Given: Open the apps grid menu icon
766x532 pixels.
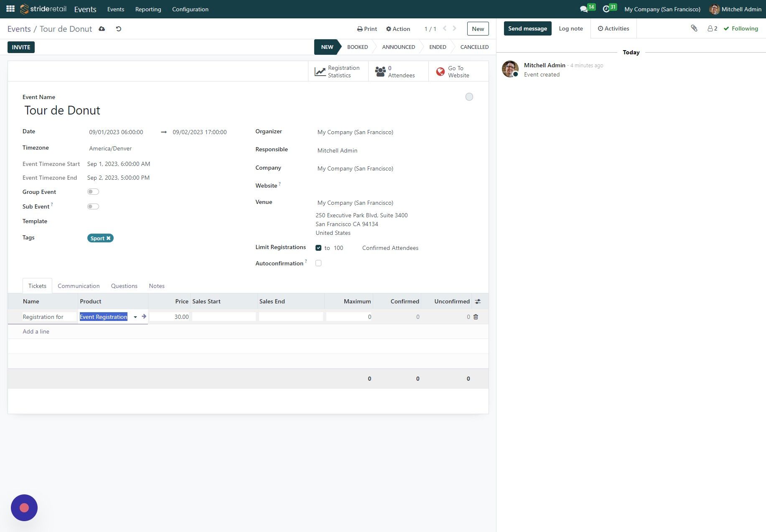Looking at the screenshot, I should pos(10,9).
